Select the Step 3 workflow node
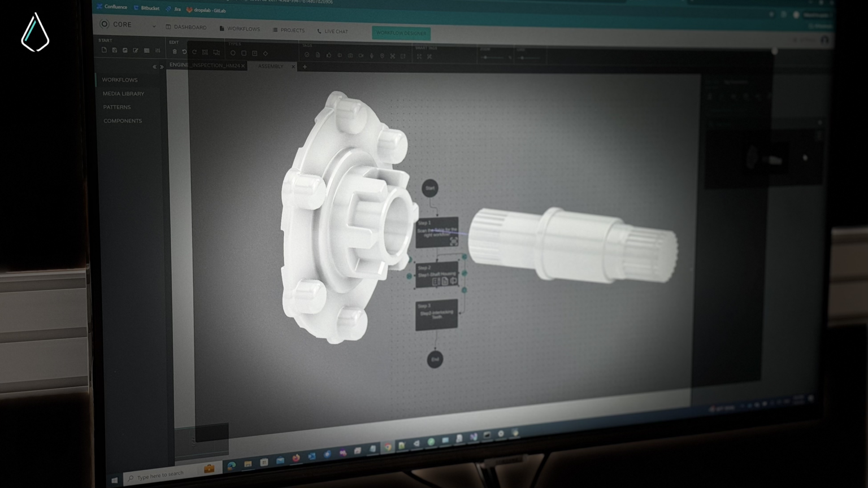The width and height of the screenshot is (868, 488). point(436,315)
